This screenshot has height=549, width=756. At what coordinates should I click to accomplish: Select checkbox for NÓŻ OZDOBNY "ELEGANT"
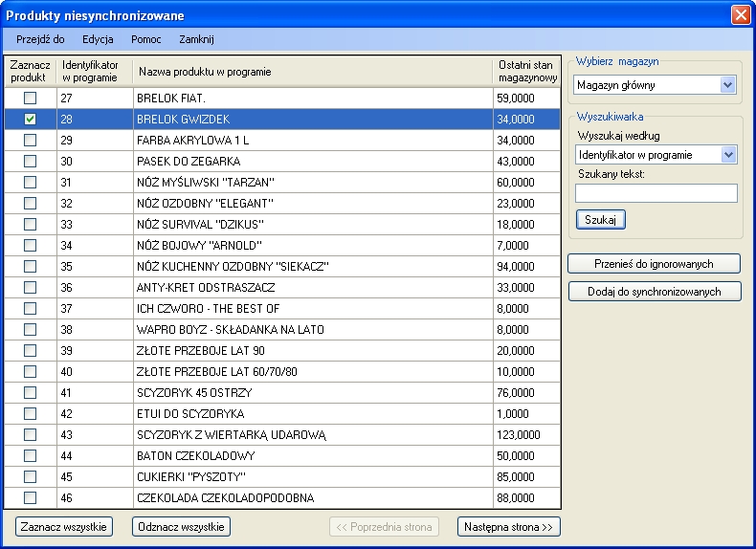coord(30,204)
